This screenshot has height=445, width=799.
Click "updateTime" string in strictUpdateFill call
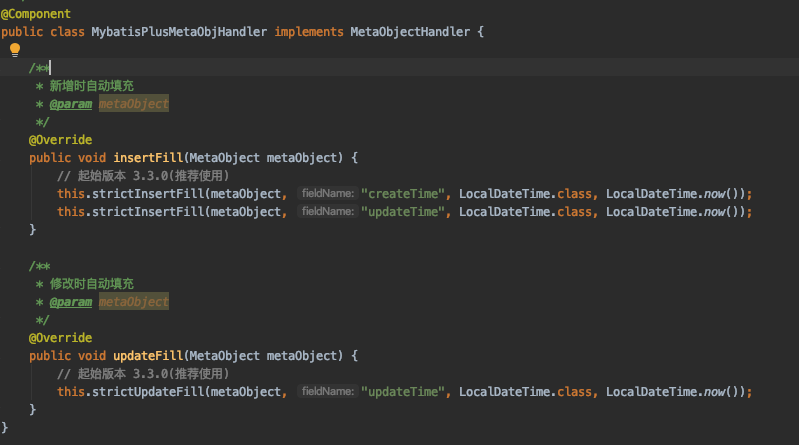pos(406,391)
